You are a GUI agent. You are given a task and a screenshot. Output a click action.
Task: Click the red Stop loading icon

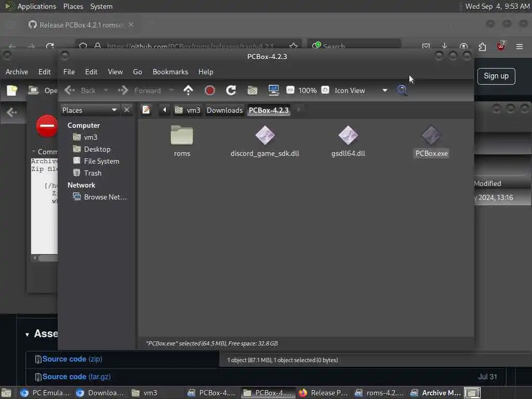click(210, 90)
